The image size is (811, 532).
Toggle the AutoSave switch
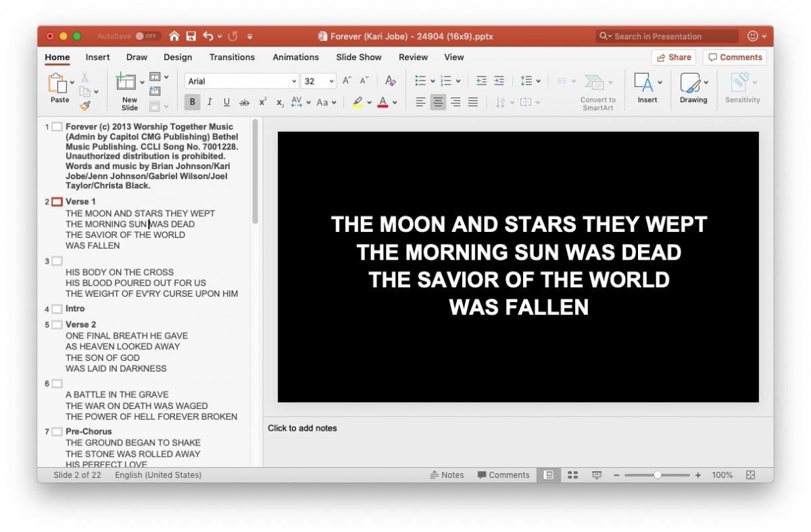[x=147, y=37]
